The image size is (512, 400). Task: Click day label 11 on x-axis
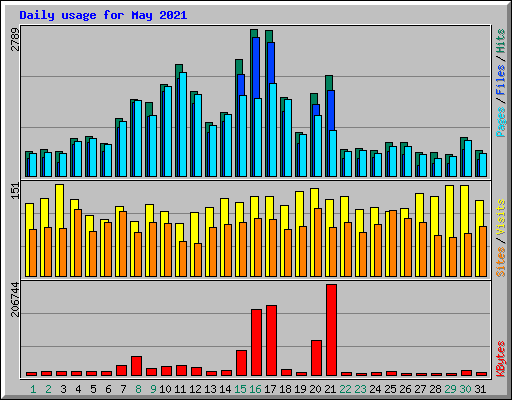click(180, 389)
